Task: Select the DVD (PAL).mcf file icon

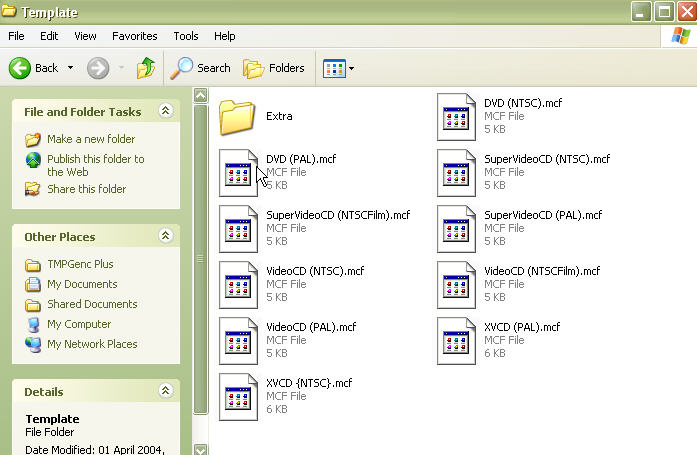Action: pos(239,173)
